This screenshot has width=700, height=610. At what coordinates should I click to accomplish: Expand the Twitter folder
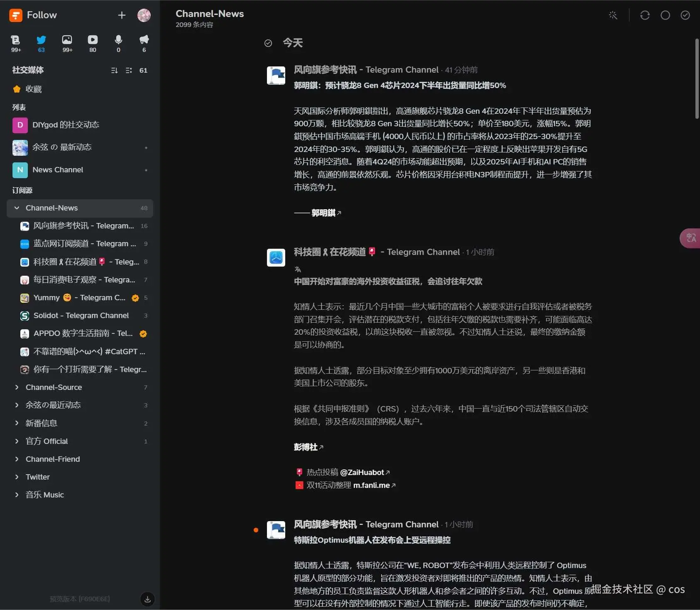17,477
